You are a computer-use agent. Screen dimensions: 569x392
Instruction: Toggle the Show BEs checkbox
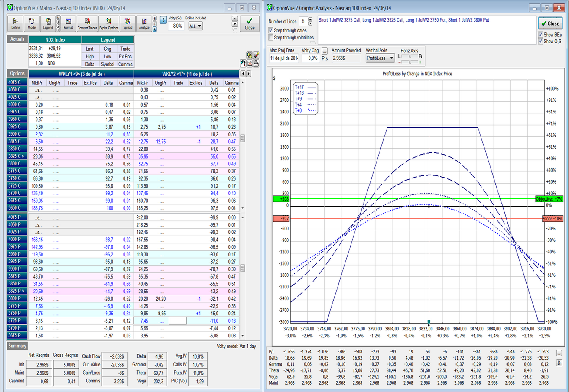[x=540, y=35]
